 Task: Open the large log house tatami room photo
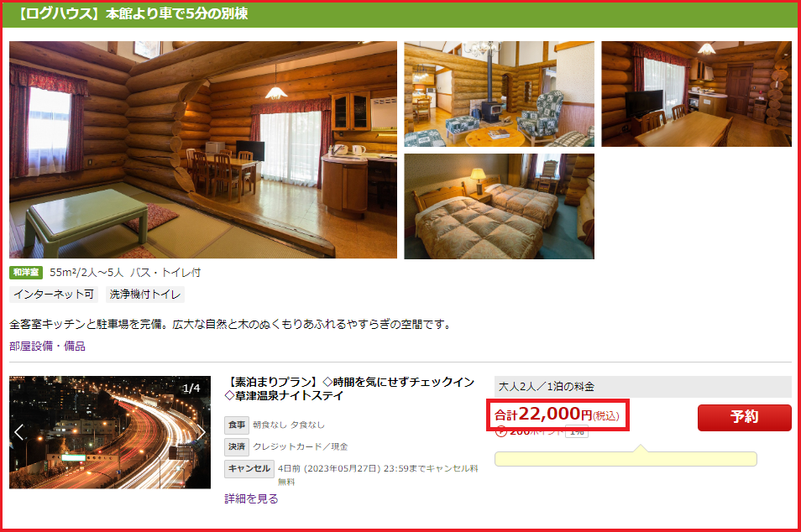[x=203, y=149]
